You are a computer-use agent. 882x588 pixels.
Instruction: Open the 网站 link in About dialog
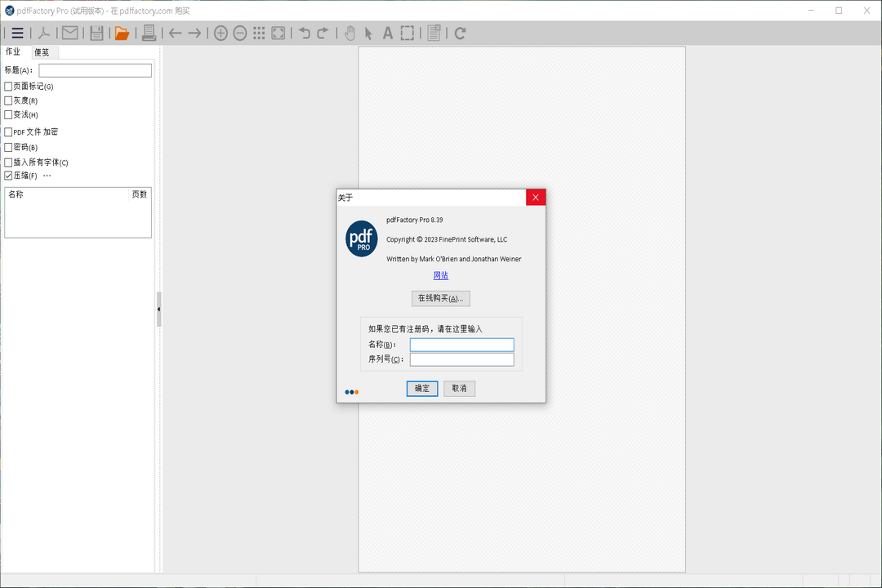click(x=440, y=276)
